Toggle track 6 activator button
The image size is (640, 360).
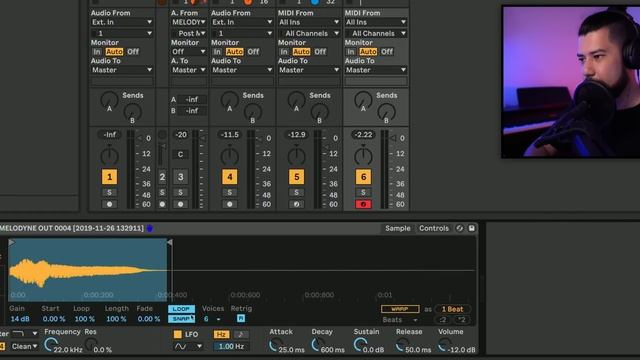[x=363, y=177]
